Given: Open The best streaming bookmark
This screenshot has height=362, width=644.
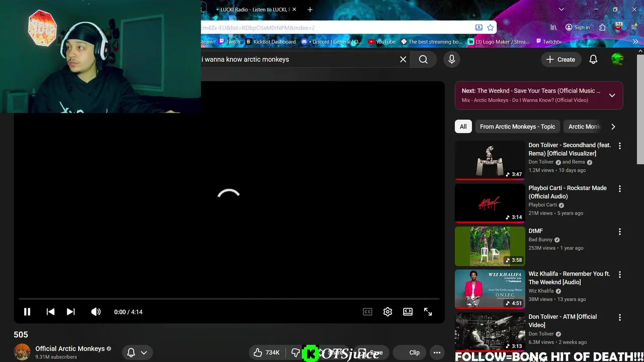Looking at the screenshot, I should pos(432,42).
